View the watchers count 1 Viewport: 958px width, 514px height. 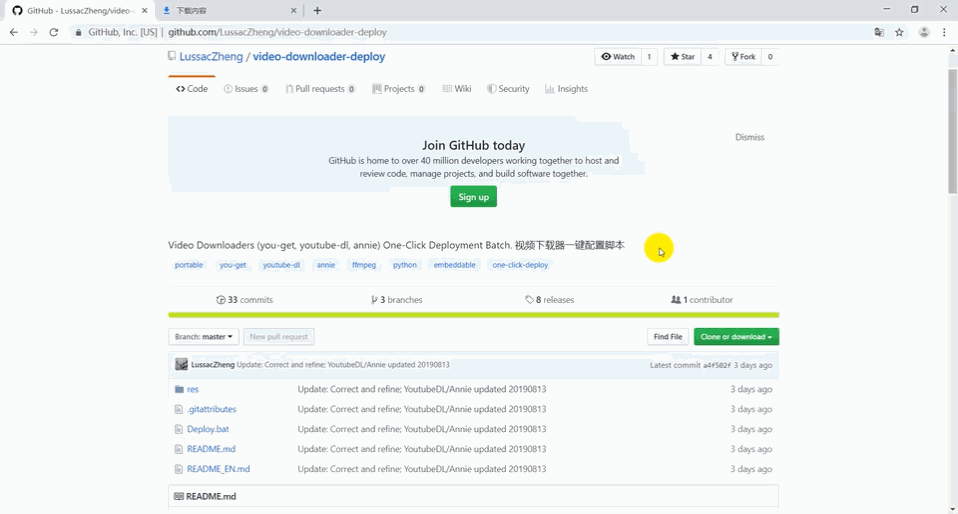[649, 57]
